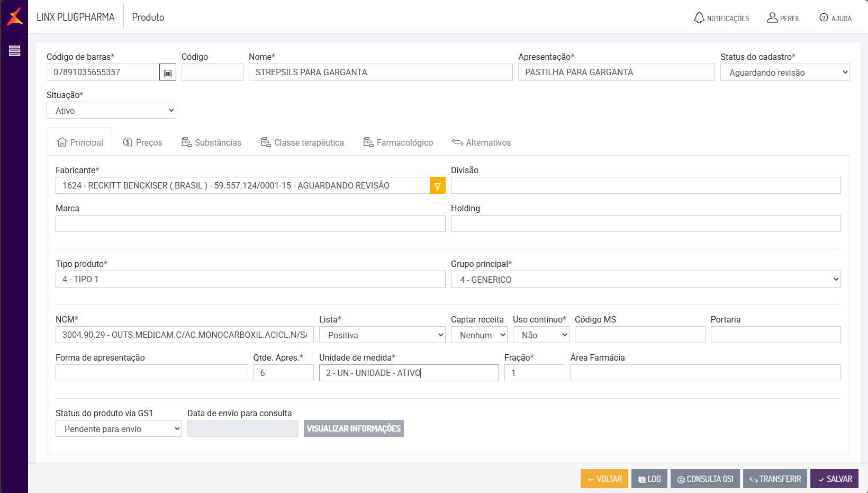Focus the empty Código field
868x493 pixels.
[x=212, y=72]
